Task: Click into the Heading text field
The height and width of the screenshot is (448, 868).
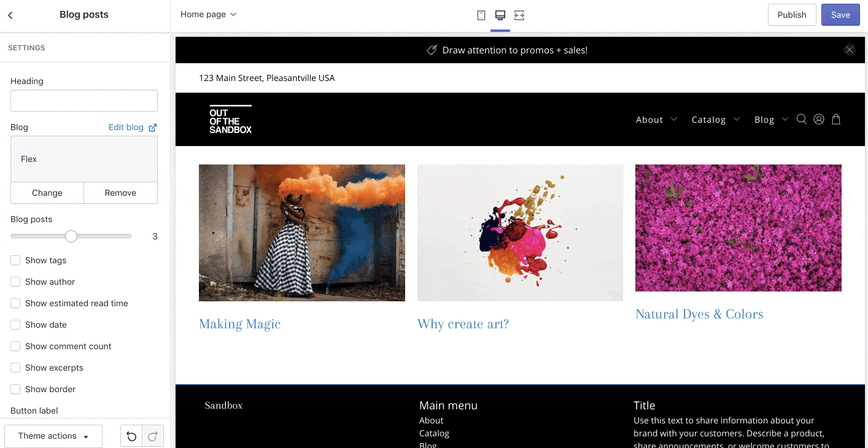Action: 84,101
